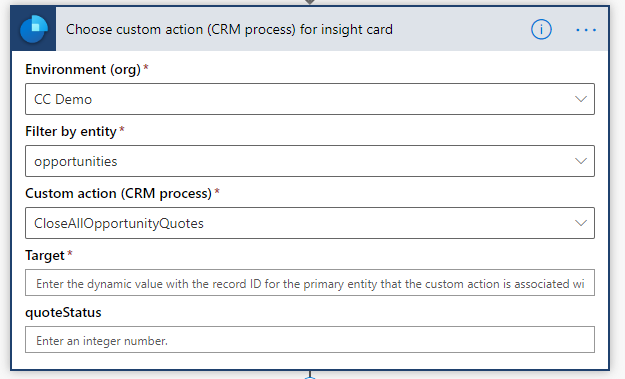Expand the Custom action chevron arrow
The image size is (625, 379).
point(581,223)
